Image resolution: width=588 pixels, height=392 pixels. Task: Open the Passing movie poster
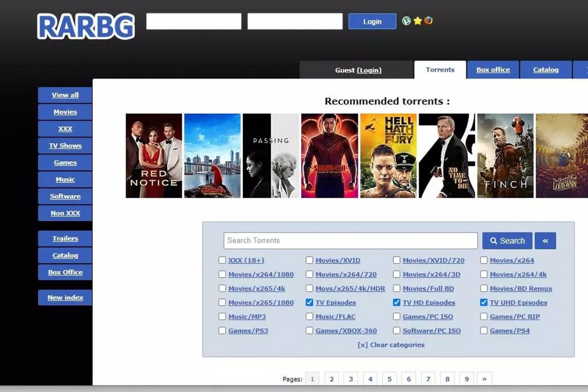[x=271, y=155]
